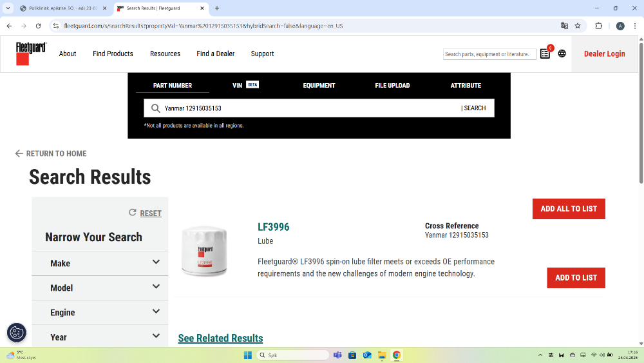Click RESET filters link
The height and width of the screenshot is (363, 644).
coord(151,213)
